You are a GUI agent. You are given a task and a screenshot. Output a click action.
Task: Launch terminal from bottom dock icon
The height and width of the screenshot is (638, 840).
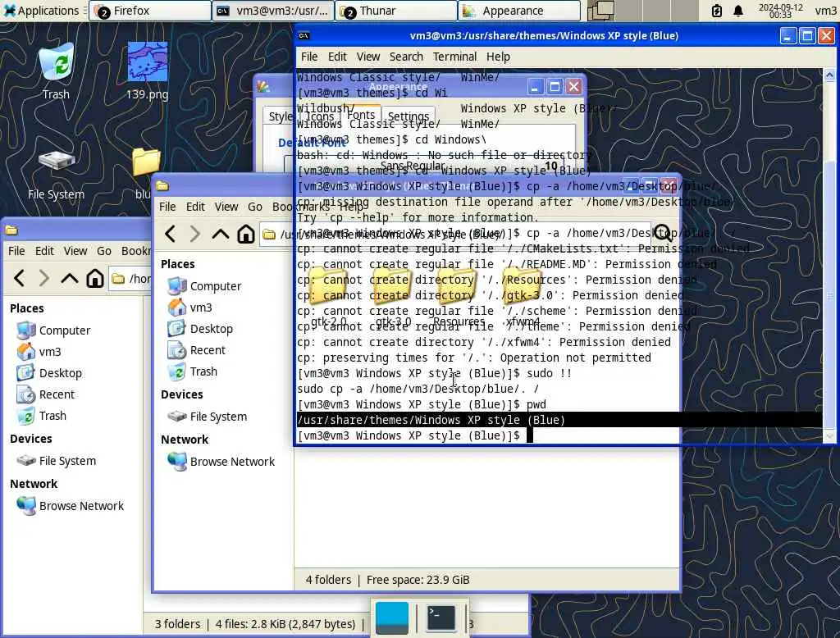441,617
